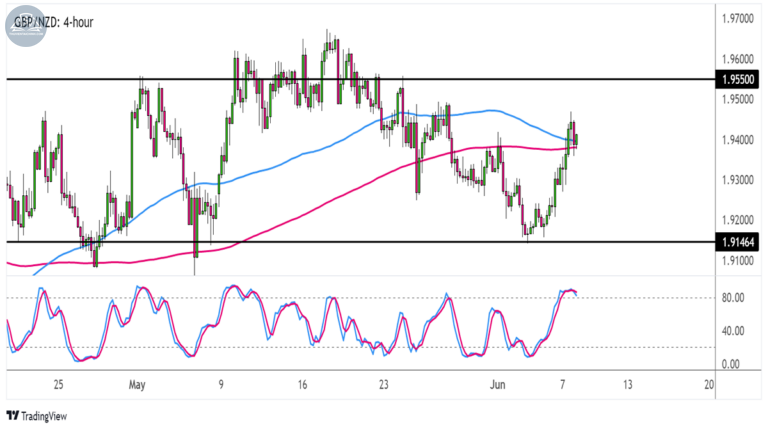Click the 13 date label on time axis
The width and height of the screenshot is (768, 432).
pyautogui.click(x=627, y=384)
